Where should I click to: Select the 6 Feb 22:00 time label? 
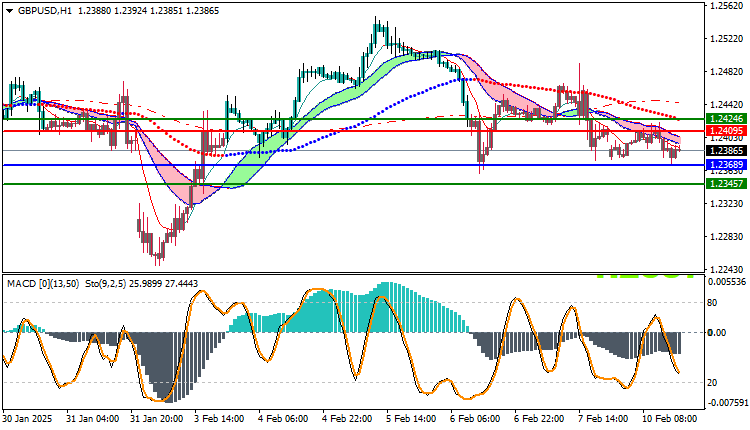(540, 419)
